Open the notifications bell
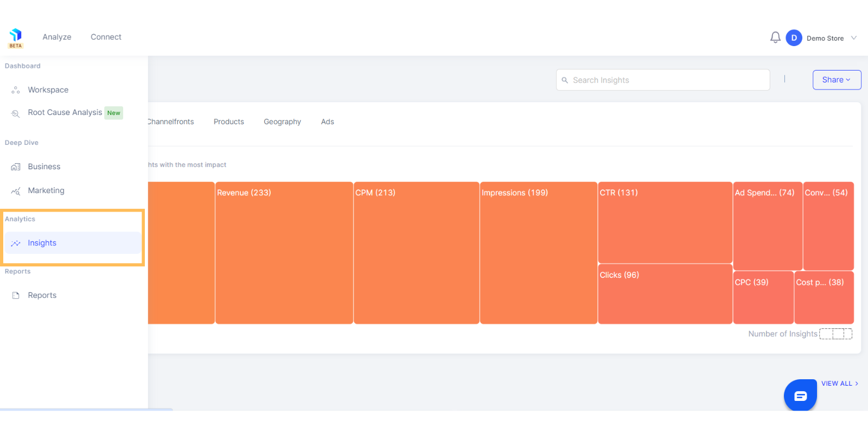This screenshot has width=868, height=434. click(x=775, y=37)
